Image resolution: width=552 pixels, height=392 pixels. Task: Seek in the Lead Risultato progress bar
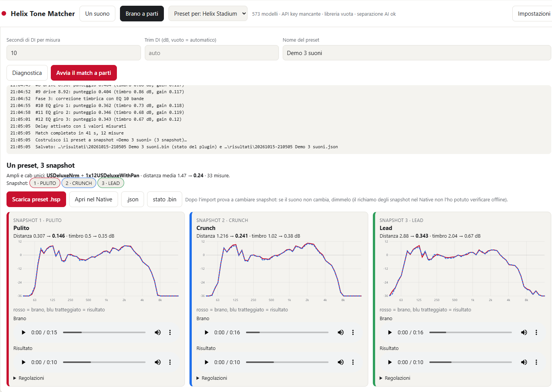pyautogui.click(x=471, y=362)
